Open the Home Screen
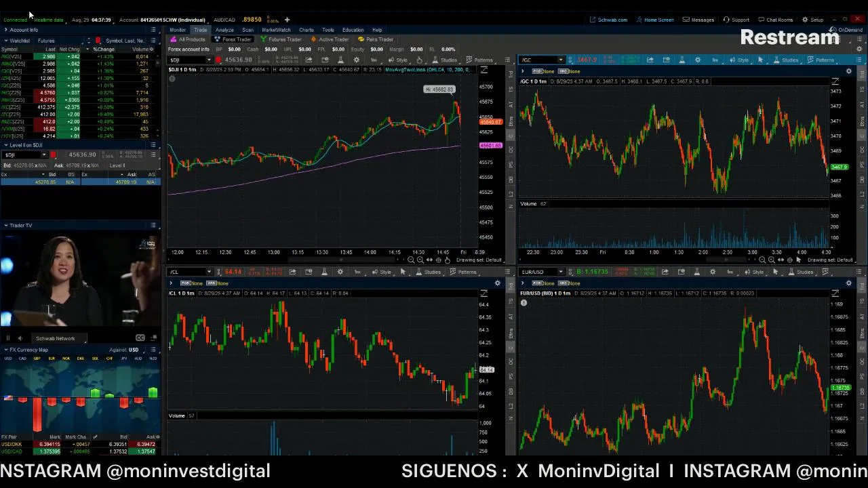This screenshot has width=868, height=488. 654,20
